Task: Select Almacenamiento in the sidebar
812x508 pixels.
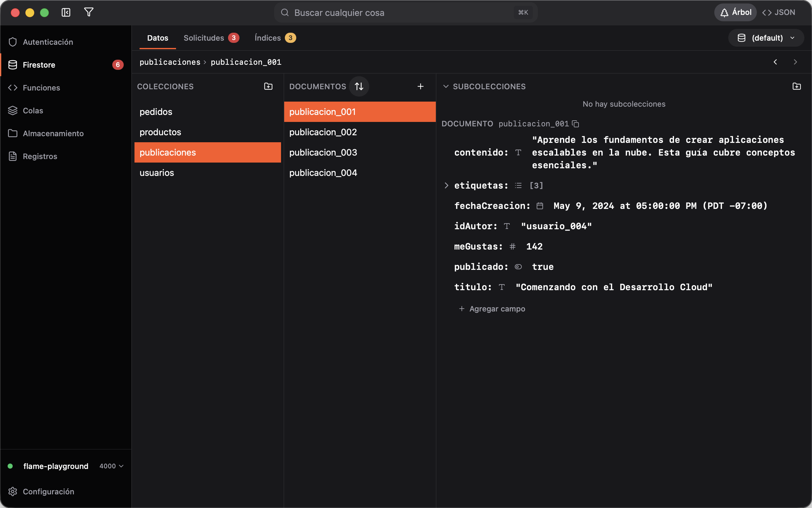Action: pos(66,133)
